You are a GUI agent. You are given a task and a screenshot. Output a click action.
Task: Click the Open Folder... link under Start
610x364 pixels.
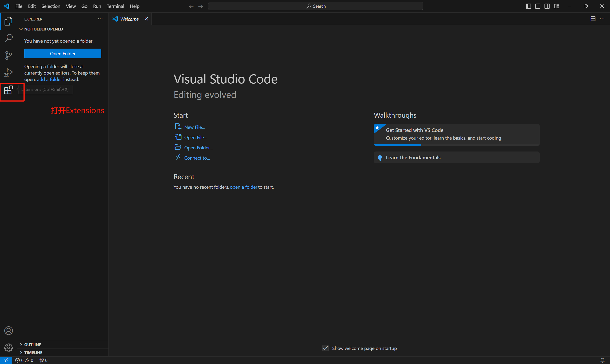coord(198,148)
